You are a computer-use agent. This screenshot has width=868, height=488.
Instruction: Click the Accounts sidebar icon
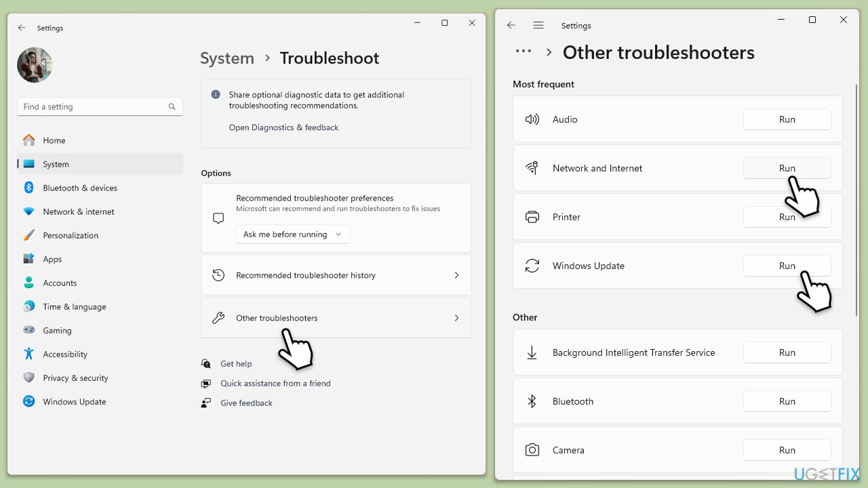coord(28,283)
